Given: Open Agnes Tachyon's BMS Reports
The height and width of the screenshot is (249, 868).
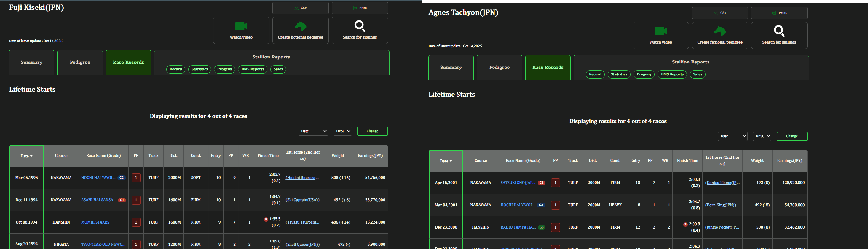Looking at the screenshot, I should [672, 74].
